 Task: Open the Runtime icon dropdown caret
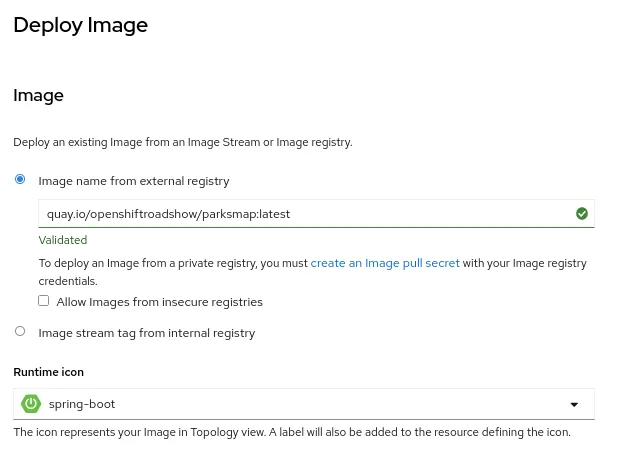point(574,404)
